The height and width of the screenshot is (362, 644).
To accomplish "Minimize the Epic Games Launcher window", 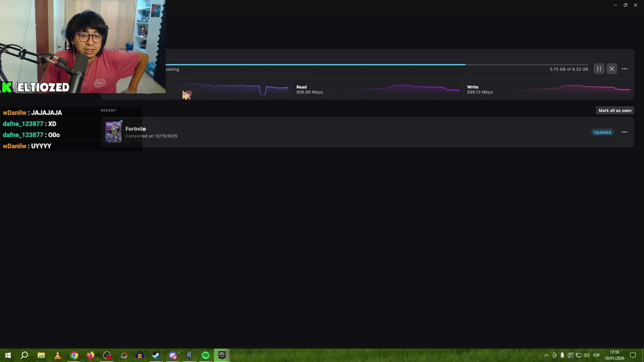I will (x=615, y=5).
